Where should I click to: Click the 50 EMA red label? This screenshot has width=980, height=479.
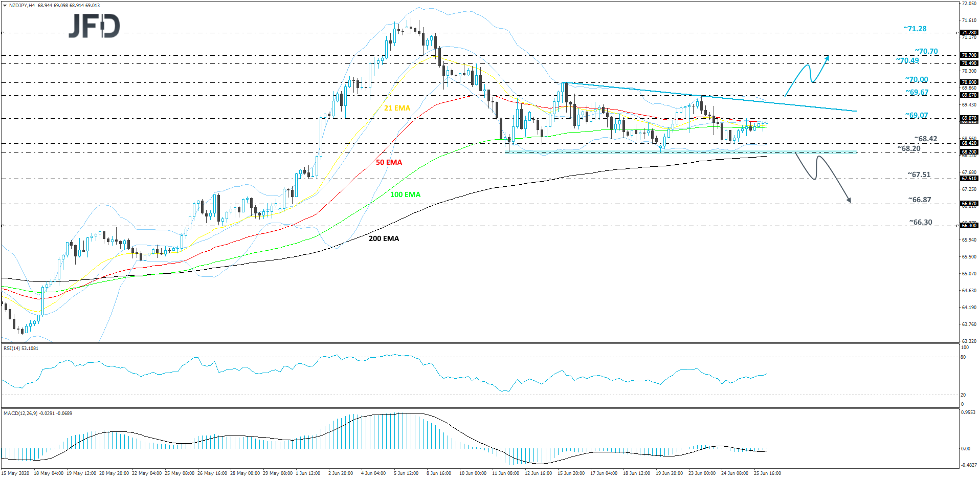[x=389, y=162]
